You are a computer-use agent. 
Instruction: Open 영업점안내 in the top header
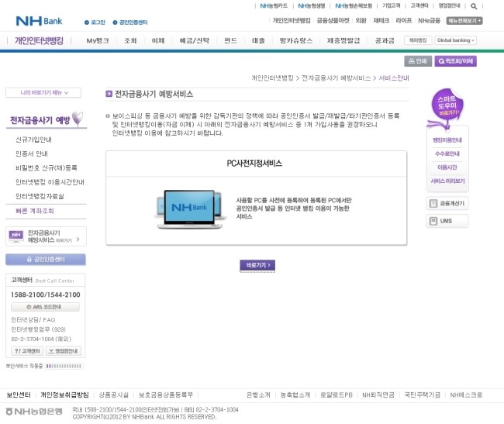click(x=450, y=5)
